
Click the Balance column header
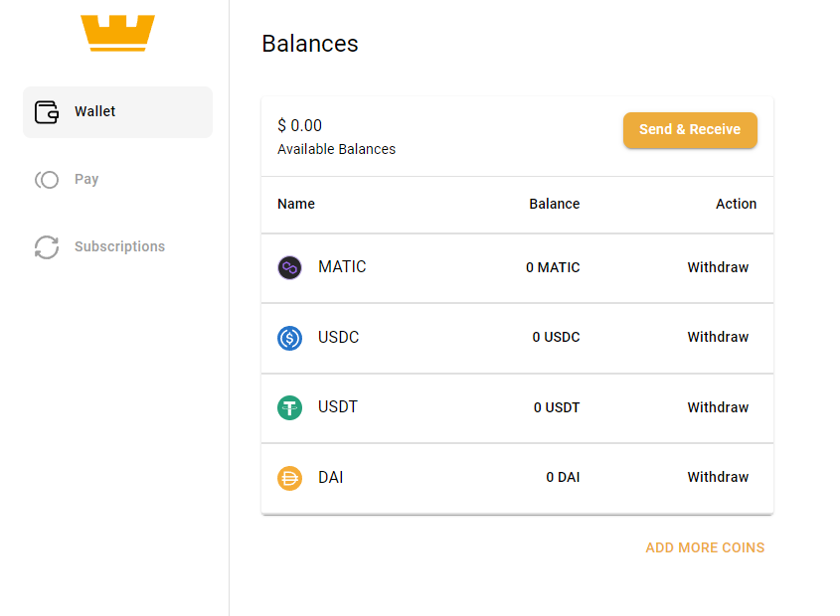point(554,204)
